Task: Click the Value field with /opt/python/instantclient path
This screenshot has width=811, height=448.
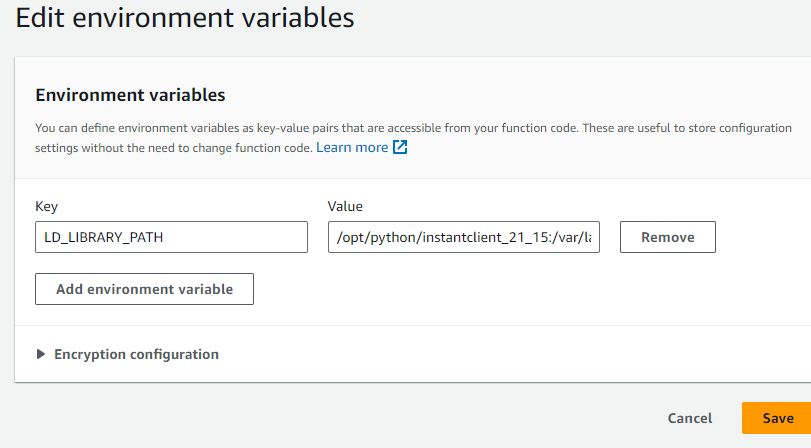Action: pos(463,237)
